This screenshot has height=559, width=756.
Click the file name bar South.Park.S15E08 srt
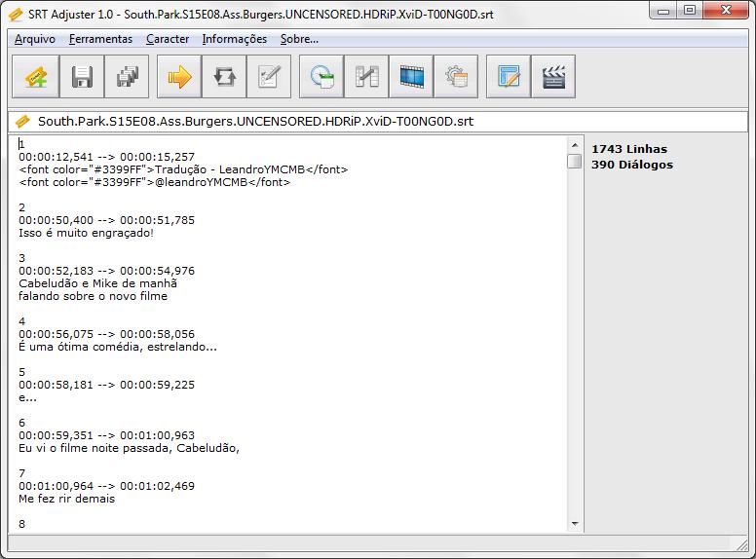coord(378,122)
